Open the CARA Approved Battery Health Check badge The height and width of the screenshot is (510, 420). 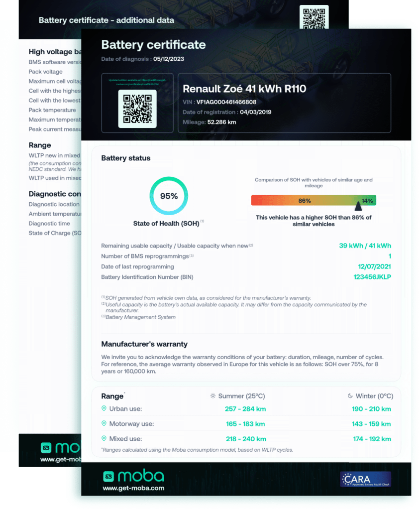coord(365,479)
